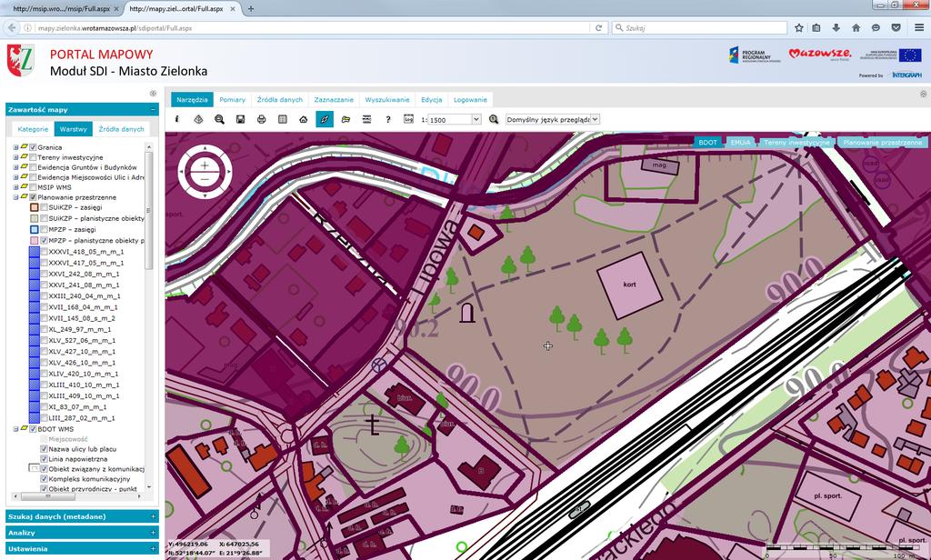This screenshot has height=560, width=931.
Task: Enable the MSIP WMS layer checkbox
Action: (34, 187)
